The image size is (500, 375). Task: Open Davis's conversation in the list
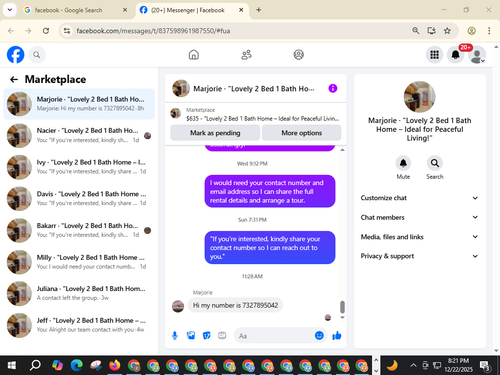tap(79, 199)
